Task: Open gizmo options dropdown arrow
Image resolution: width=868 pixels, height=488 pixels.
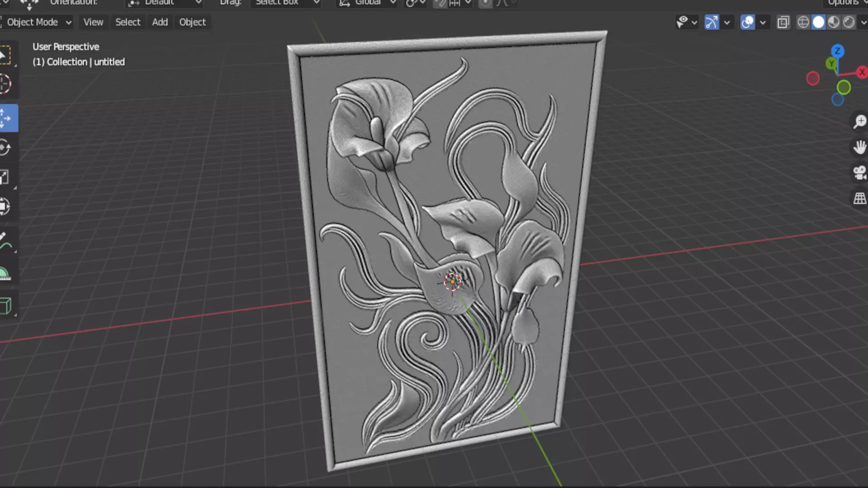Action: click(x=726, y=22)
